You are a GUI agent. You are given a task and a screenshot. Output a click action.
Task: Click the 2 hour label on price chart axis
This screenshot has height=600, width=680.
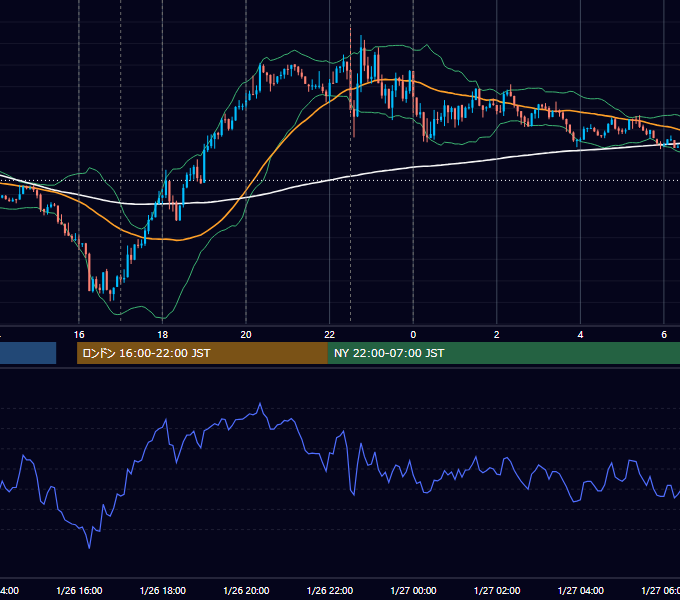click(x=497, y=335)
